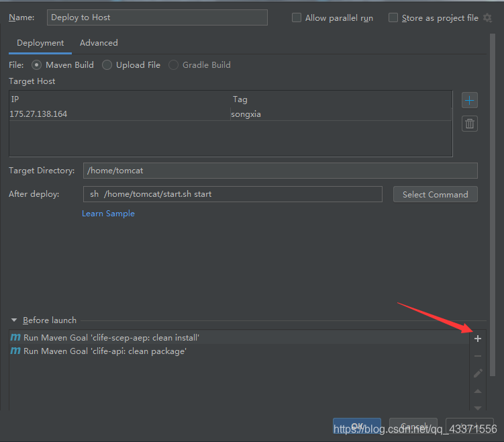The width and height of the screenshot is (504, 442).
Task: Click the delete target host trash icon
Action: coord(470,124)
